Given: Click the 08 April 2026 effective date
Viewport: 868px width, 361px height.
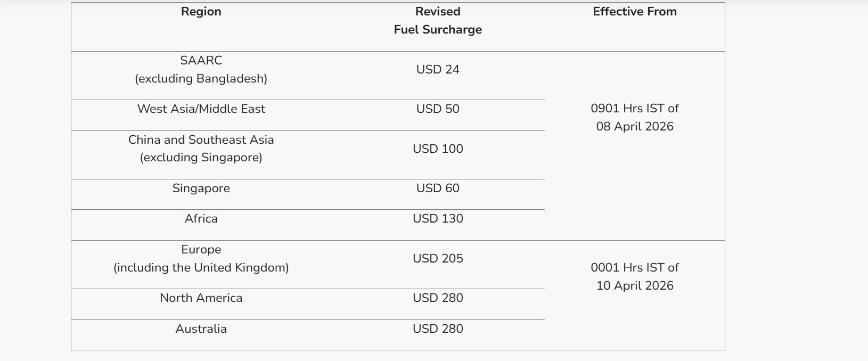Looking at the screenshot, I should (634, 127).
